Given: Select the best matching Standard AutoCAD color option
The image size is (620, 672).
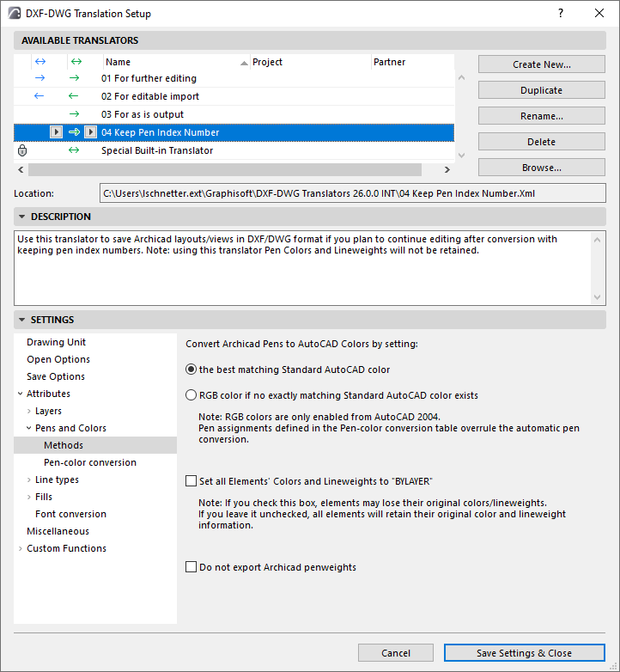Looking at the screenshot, I should click(191, 370).
